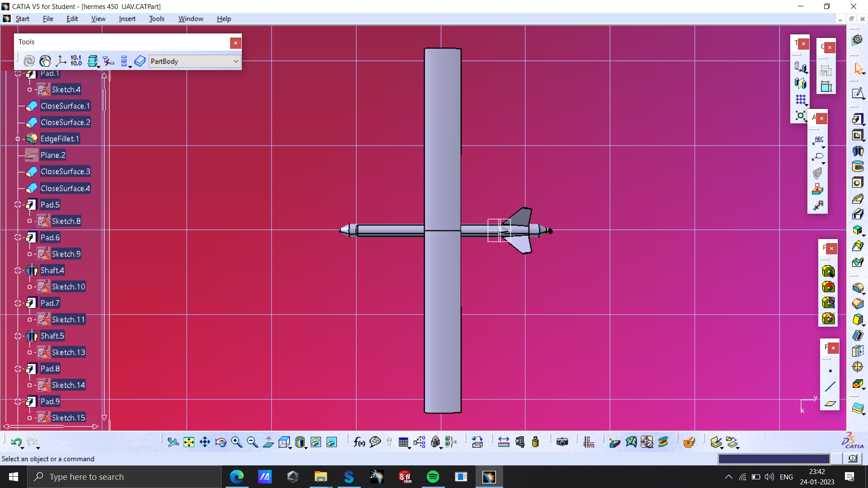Screen dimensions: 868x488
Task: Open Spotify from the taskbar
Action: [433, 477]
